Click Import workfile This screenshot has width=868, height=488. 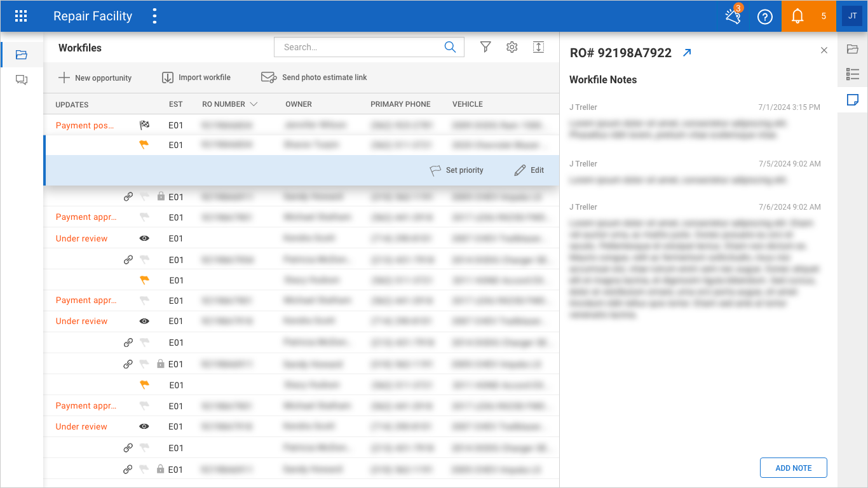(x=196, y=78)
